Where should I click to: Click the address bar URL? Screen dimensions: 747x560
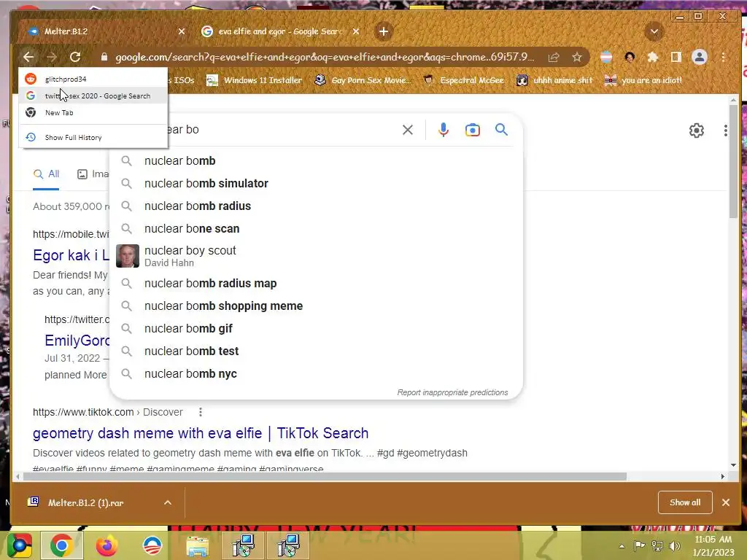coord(325,57)
